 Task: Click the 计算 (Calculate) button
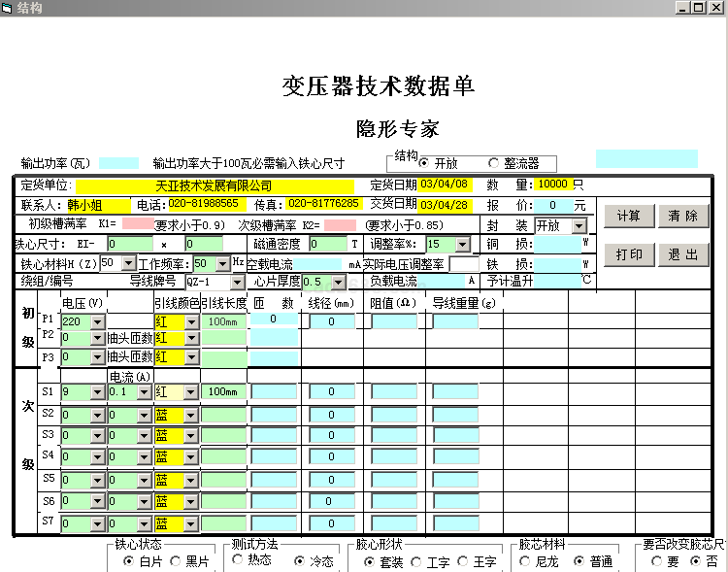tap(629, 216)
